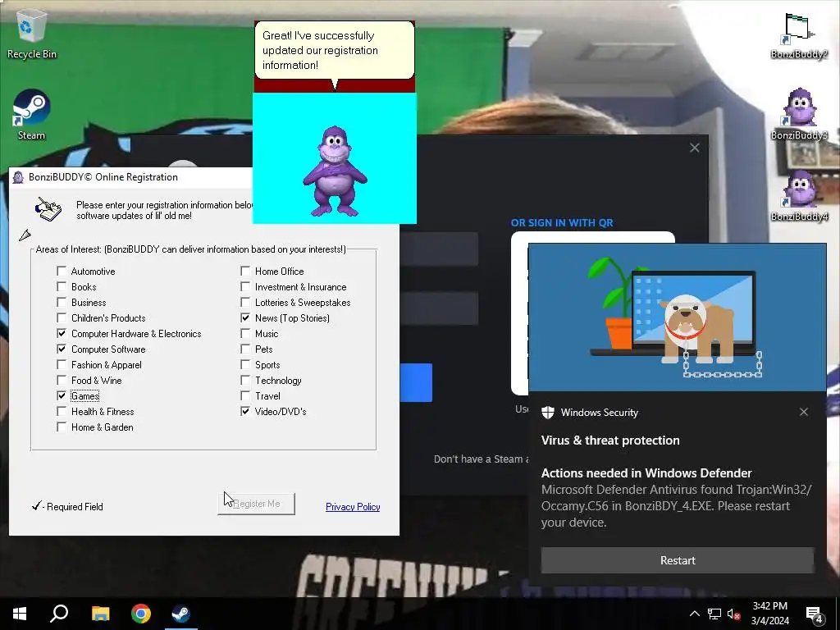This screenshot has height=630, width=840.
Task: Enable the Business checkbox
Action: (62, 302)
